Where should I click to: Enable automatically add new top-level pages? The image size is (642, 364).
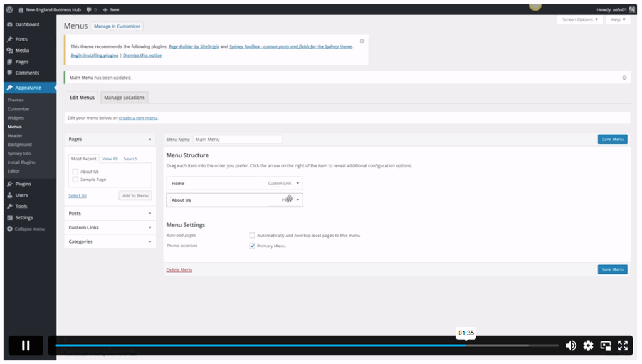[x=252, y=236]
